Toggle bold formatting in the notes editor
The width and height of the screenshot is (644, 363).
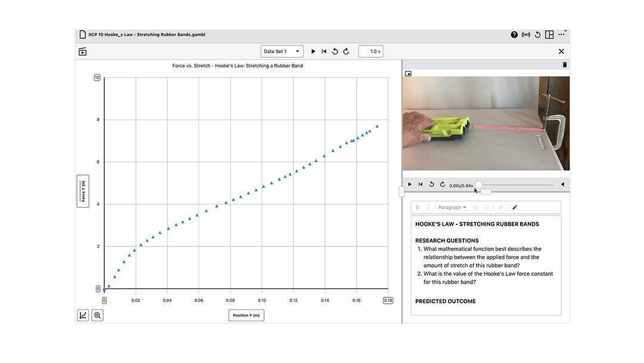(417, 208)
